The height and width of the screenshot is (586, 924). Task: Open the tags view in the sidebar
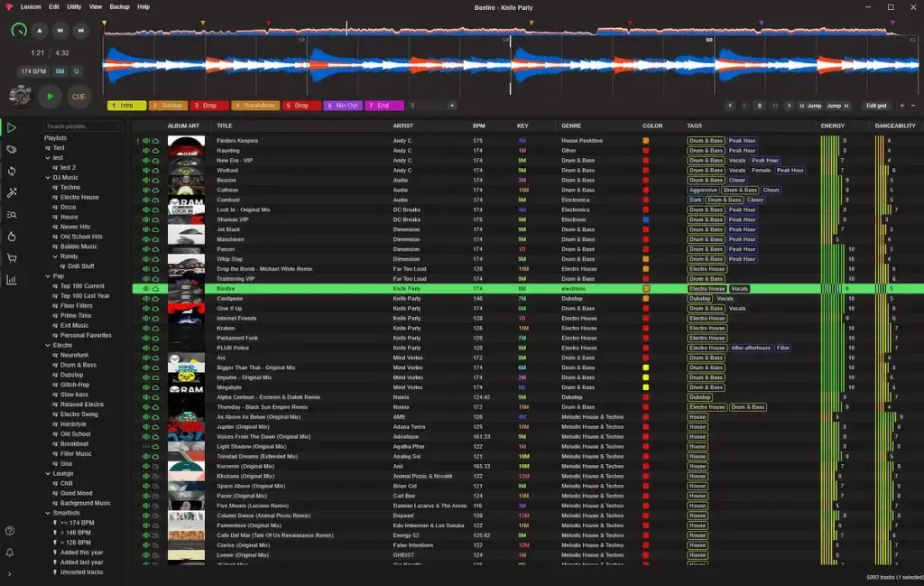pos(11,149)
